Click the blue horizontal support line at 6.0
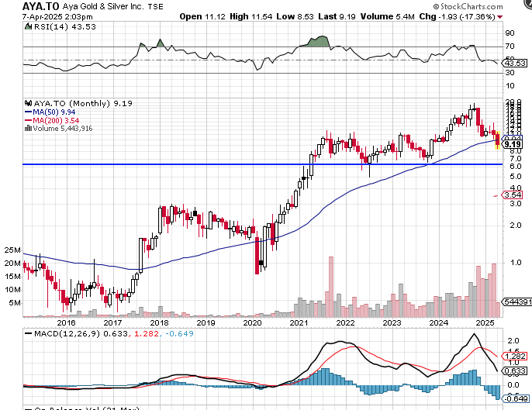This screenshot has width=532, height=410. (263, 164)
